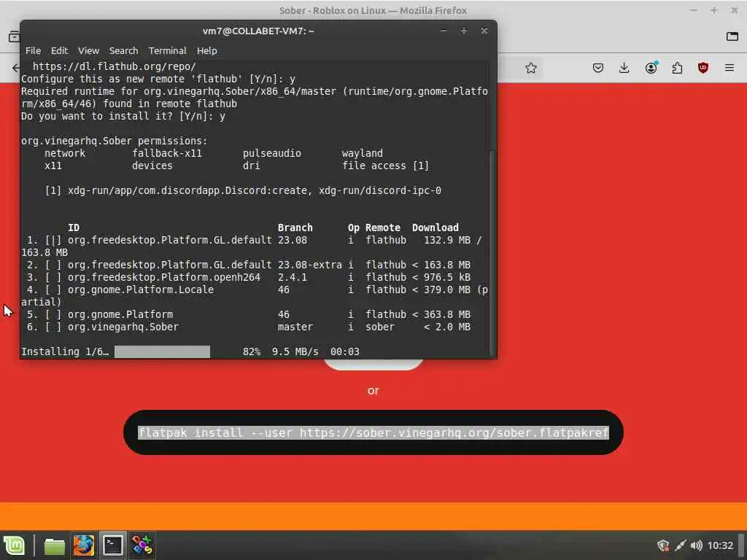Click the 'Installing 1/6…' status text

(x=65, y=351)
